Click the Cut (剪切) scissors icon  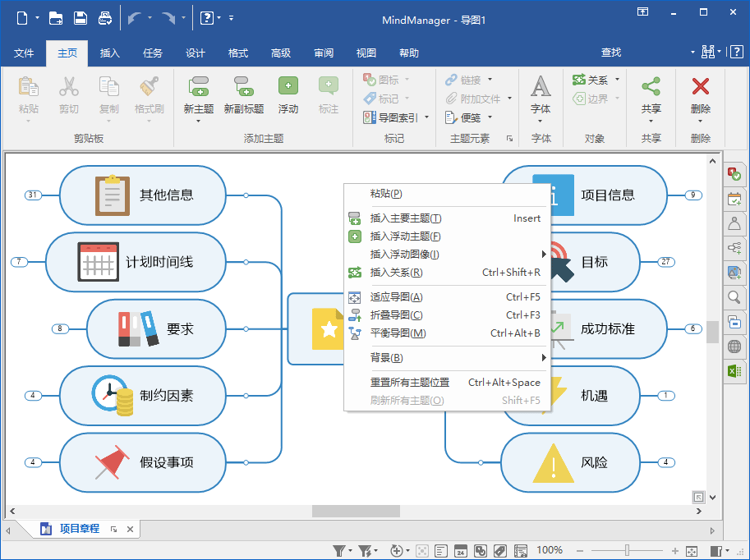coord(69,86)
